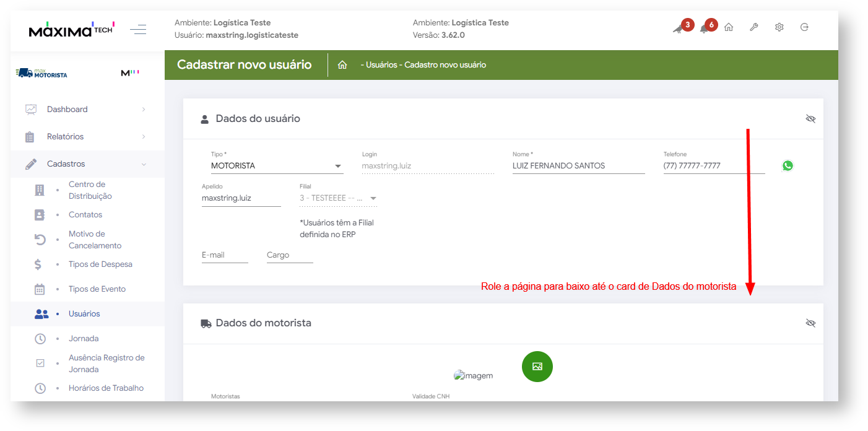Click the breadcrumb home icon in green bar

pyautogui.click(x=342, y=65)
